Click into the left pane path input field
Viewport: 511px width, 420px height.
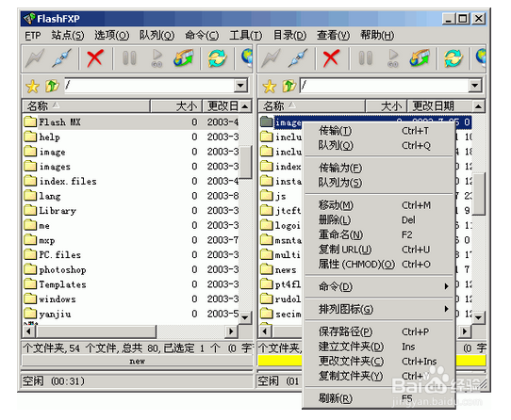click(x=150, y=86)
